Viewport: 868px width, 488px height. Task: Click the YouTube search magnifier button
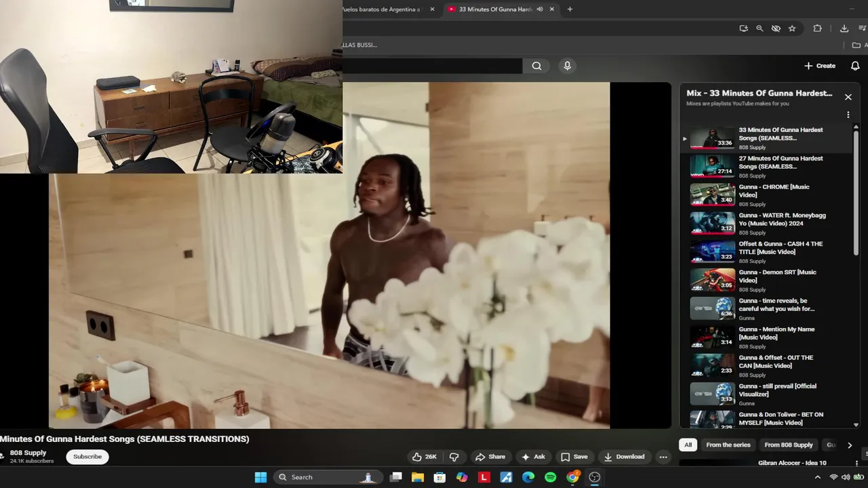coord(536,66)
